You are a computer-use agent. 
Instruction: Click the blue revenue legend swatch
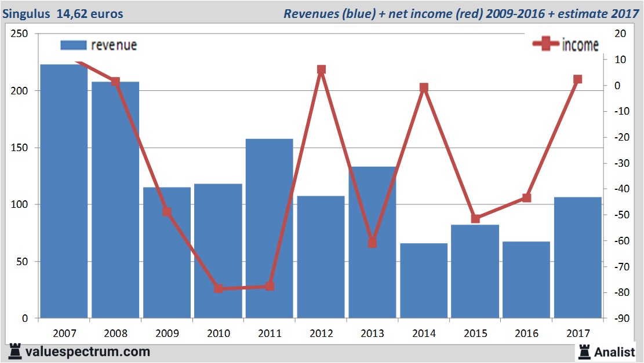coord(74,45)
